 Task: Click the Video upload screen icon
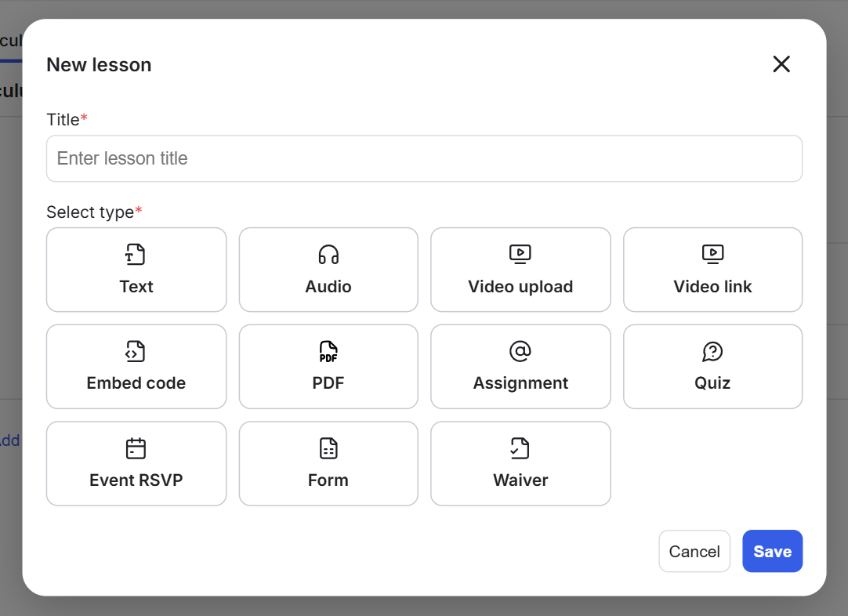pyautogui.click(x=520, y=254)
